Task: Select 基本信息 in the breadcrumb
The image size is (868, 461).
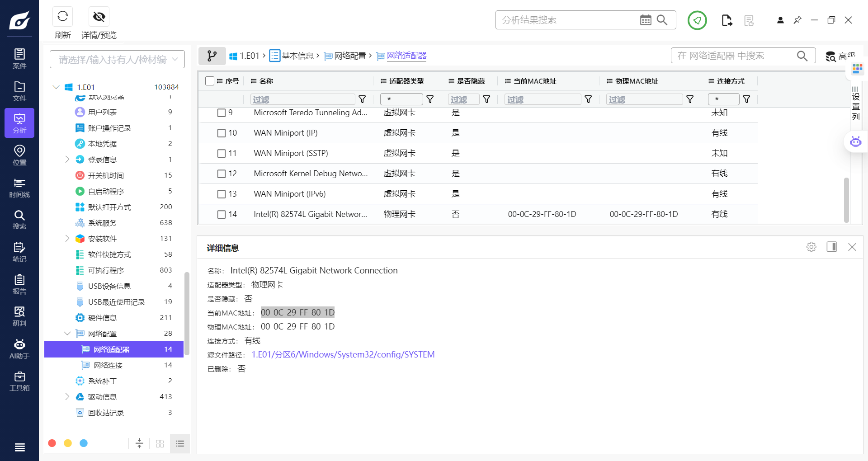Action: [x=292, y=56]
